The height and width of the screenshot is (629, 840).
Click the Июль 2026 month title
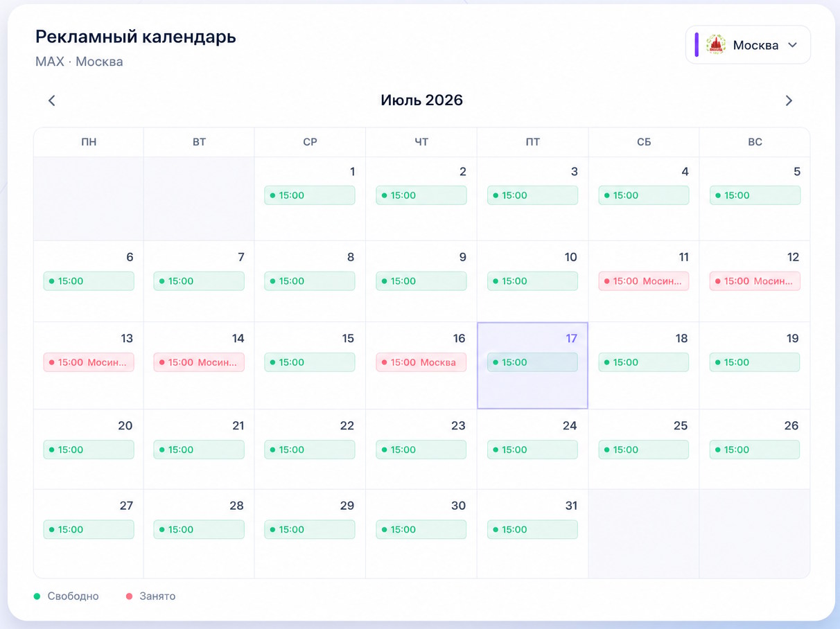click(421, 100)
